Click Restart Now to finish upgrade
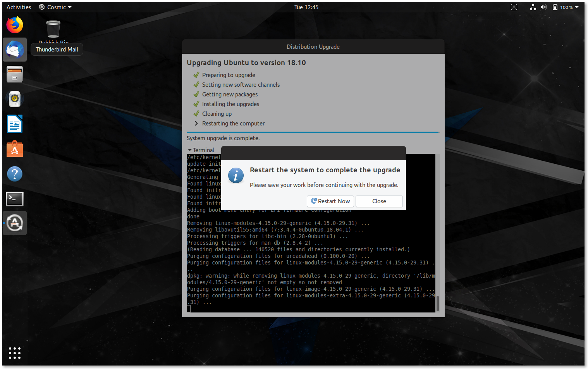588x369 pixels. (330, 201)
